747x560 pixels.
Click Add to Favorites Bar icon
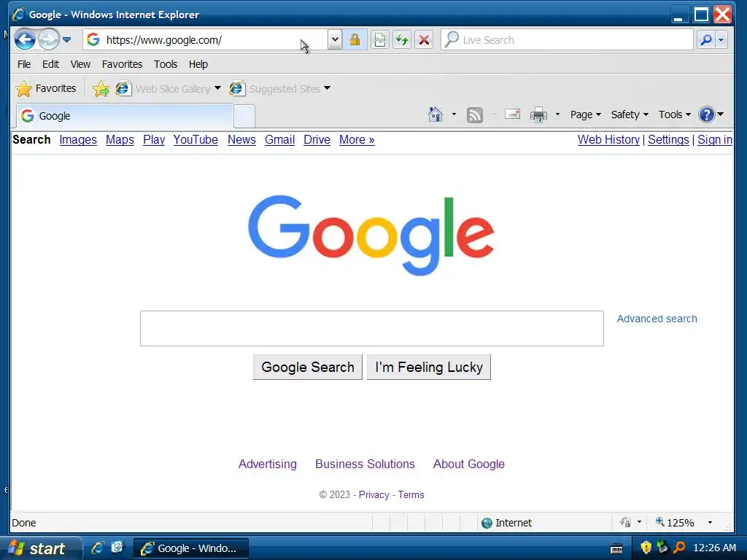tap(101, 88)
